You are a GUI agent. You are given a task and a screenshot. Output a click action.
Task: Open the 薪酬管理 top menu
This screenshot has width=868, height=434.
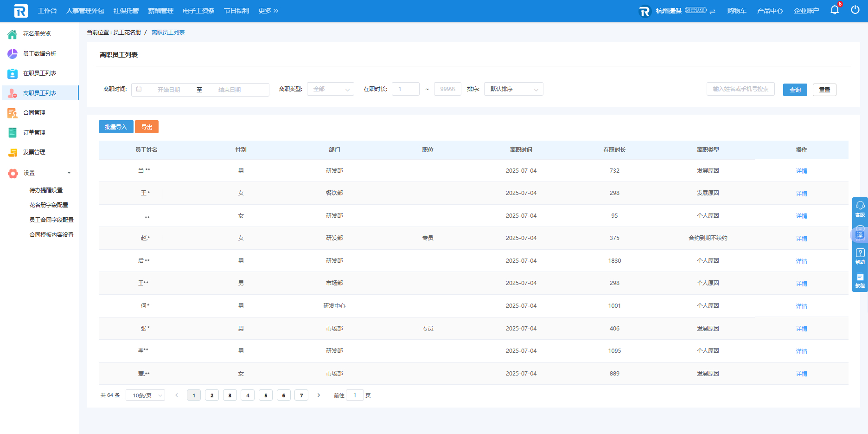[160, 11]
